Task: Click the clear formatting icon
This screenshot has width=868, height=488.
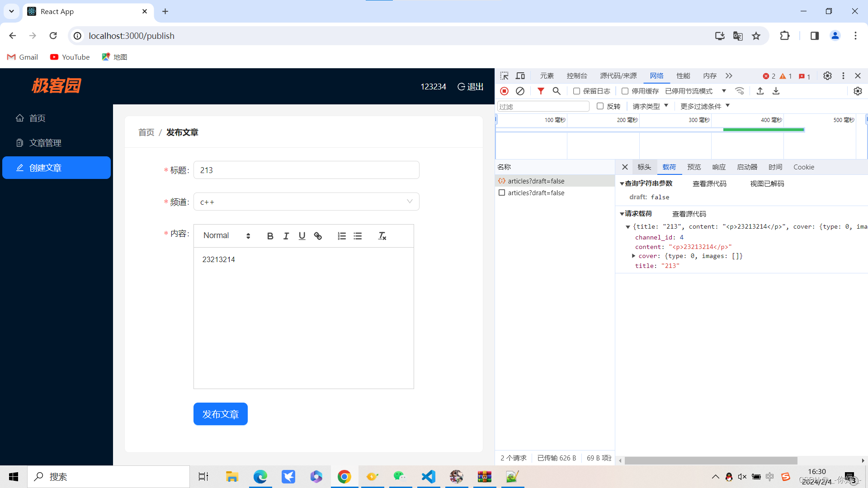Action: tap(382, 235)
